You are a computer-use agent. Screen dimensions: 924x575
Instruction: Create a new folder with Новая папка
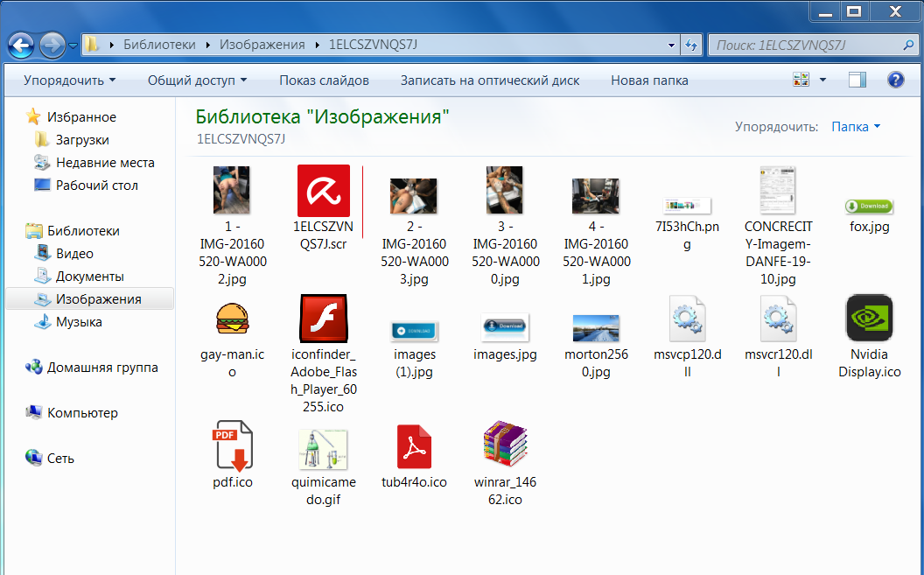(x=649, y=81)
